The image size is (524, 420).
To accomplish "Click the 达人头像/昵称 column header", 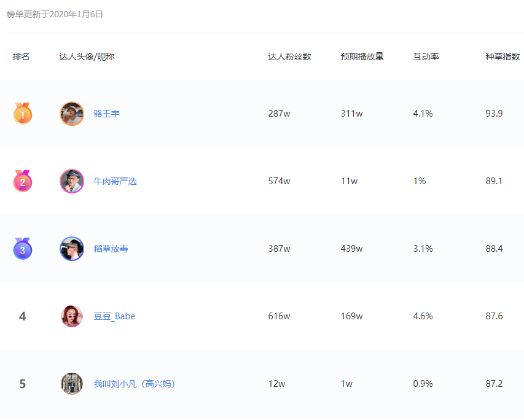I will pos(87,56).
